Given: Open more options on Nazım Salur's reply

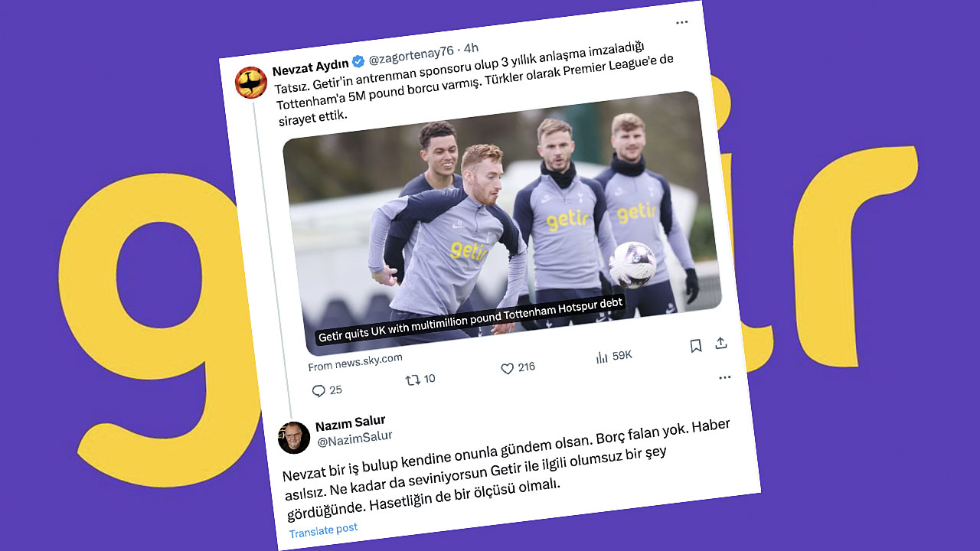Looking at the screenshot, I should point(724,377).
